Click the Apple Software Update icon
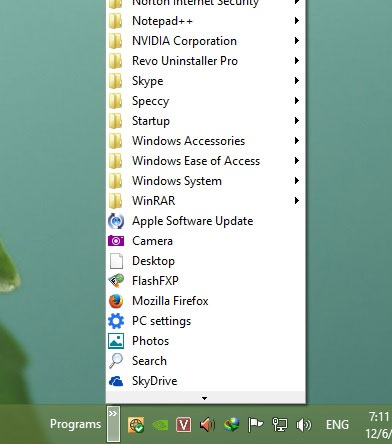The width and height of the screenshot is (392, 444). click(116, 221)
